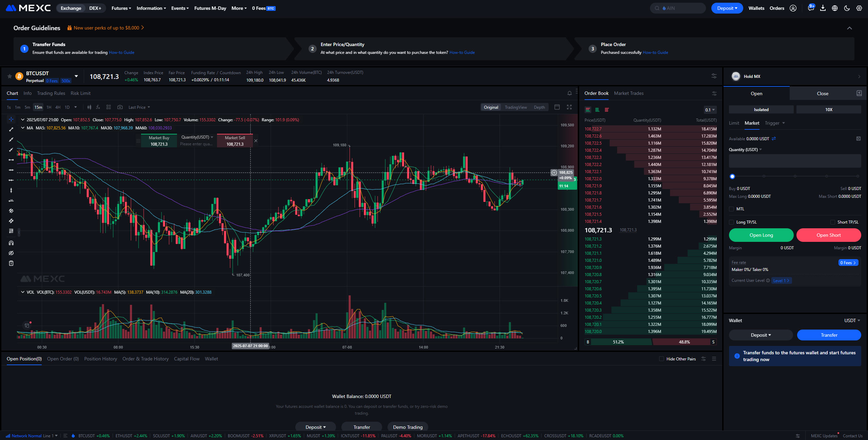Hide all drawings with the crossed-eye icon

[x=11, y=253]
